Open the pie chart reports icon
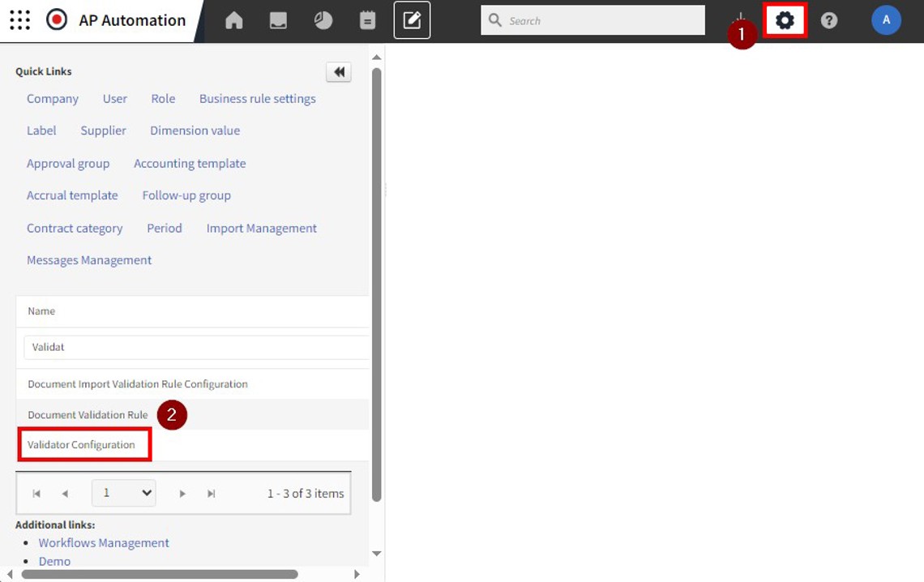This screenshot has width=924, height=582. (x=323, y=21)
